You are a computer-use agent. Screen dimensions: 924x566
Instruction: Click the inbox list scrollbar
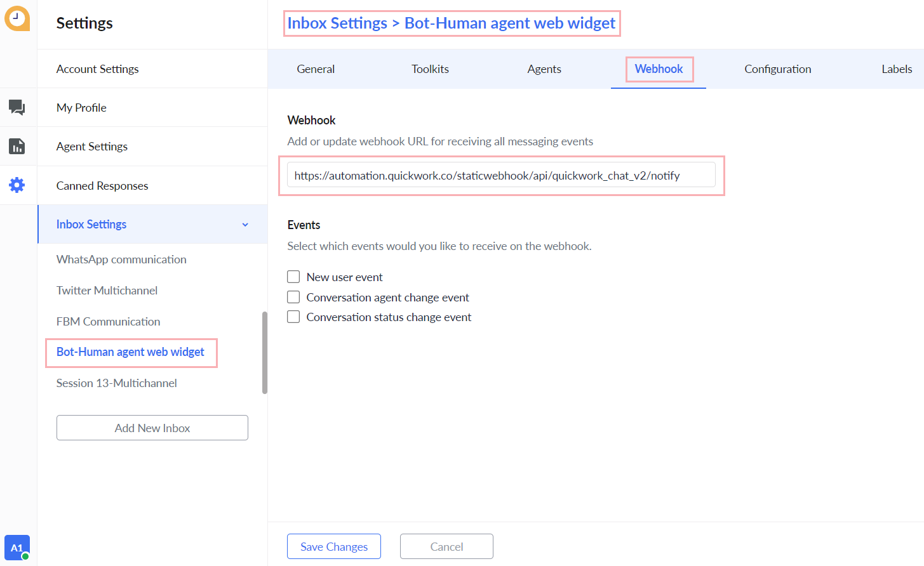pyautogui.click(x=265, y=352)
